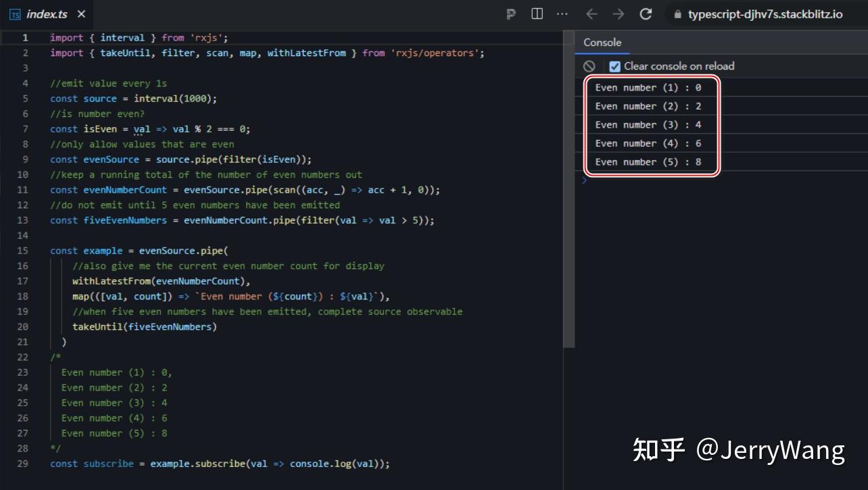The height and width of the screenshot is (490, 868).
Task: Open the Console tab
Action: point(602,42)
